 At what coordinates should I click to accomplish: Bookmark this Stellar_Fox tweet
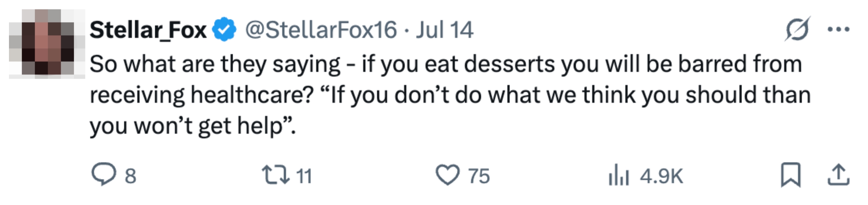point(790,174)
